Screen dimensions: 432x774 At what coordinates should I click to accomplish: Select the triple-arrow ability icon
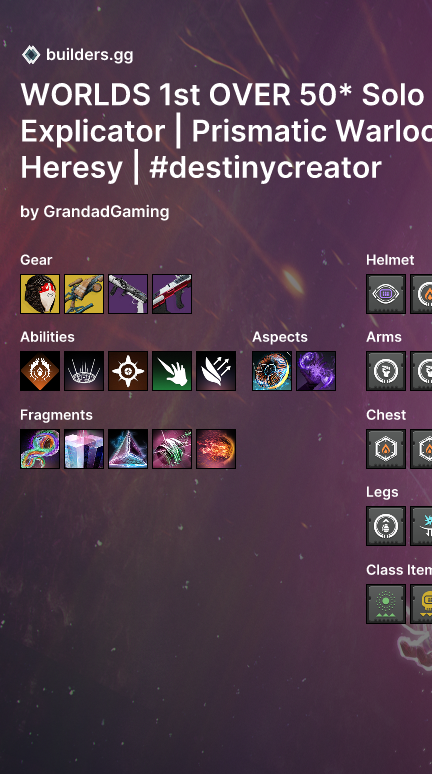coord(216,371)
